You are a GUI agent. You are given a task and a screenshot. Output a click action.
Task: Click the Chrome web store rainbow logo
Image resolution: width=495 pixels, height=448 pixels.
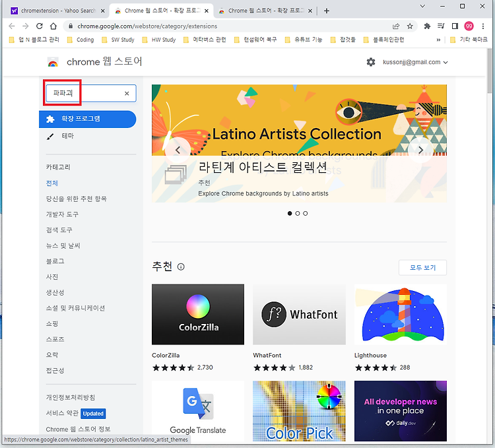53,62
